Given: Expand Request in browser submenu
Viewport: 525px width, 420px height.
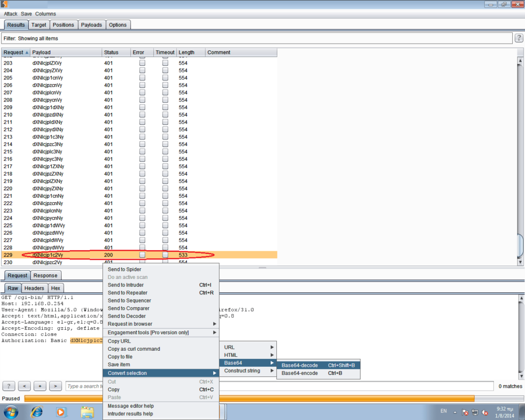Looking at the screenshot, I should pyautogui.click(x=161, y=324).
